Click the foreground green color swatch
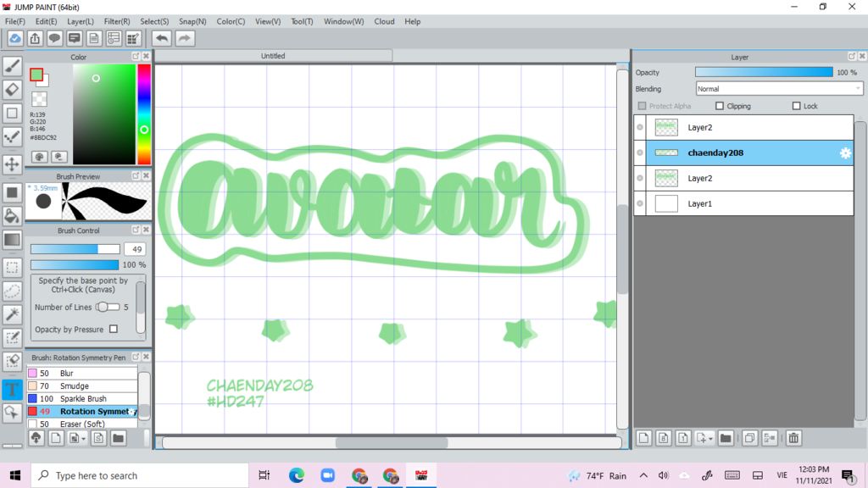 (x=36, y=75)
